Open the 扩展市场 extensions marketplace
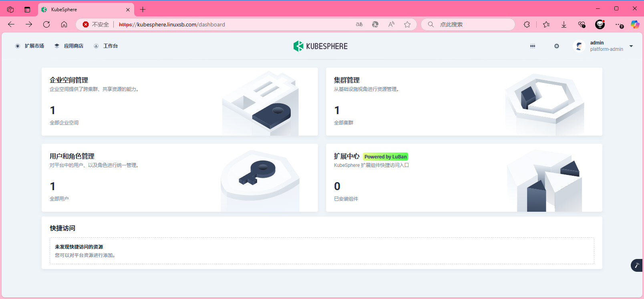This screenshot has height=299, width=644. [29, 46]
